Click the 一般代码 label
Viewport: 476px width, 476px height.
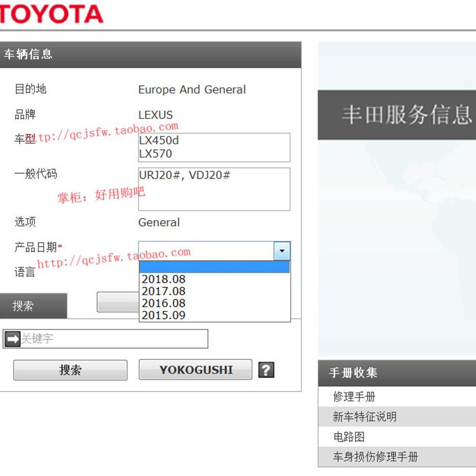tap(36, 174)
